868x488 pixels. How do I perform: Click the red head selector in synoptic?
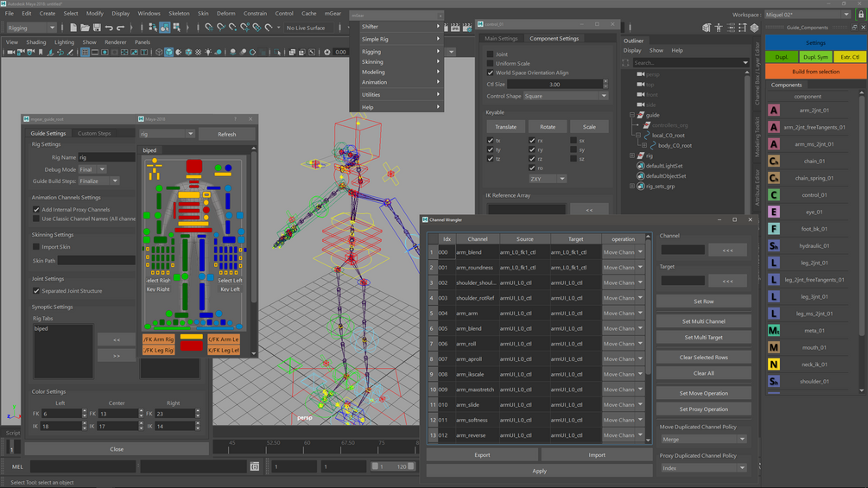pyautogui.click(x=193, y=166)
